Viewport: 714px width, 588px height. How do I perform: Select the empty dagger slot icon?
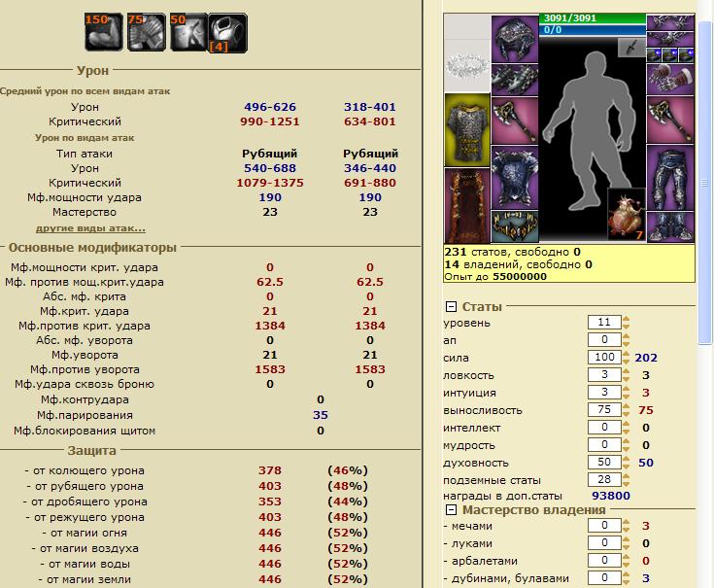click(x=631, y=48)
